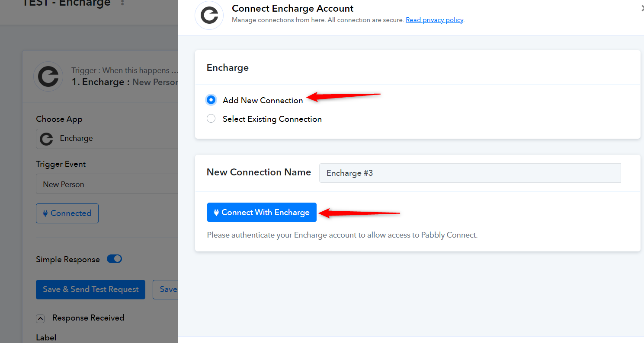The height and width of the screenshot is (343, 644).
Task: Click the Encharge icon inside the Choose App field
Action: tap(46, 139)
